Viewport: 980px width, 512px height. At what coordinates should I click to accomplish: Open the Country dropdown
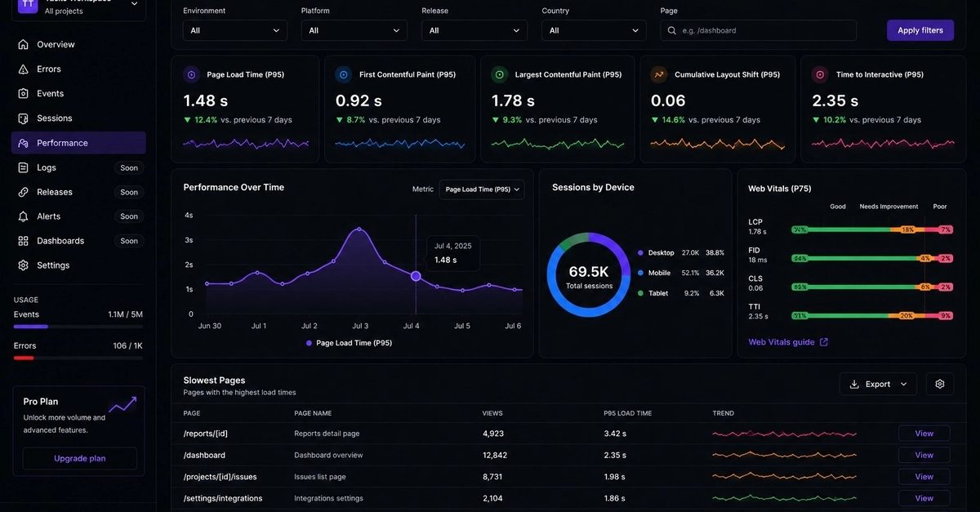click(595, 30)
